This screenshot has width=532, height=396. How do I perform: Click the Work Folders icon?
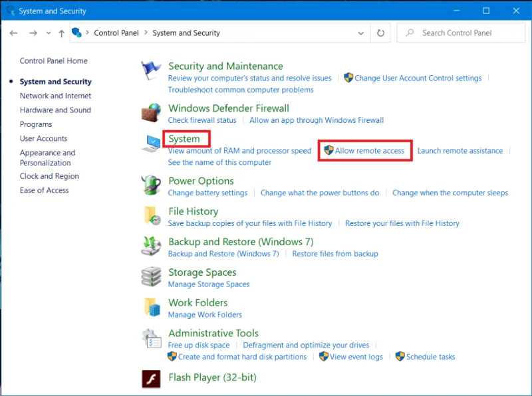[x=152, y=307]
